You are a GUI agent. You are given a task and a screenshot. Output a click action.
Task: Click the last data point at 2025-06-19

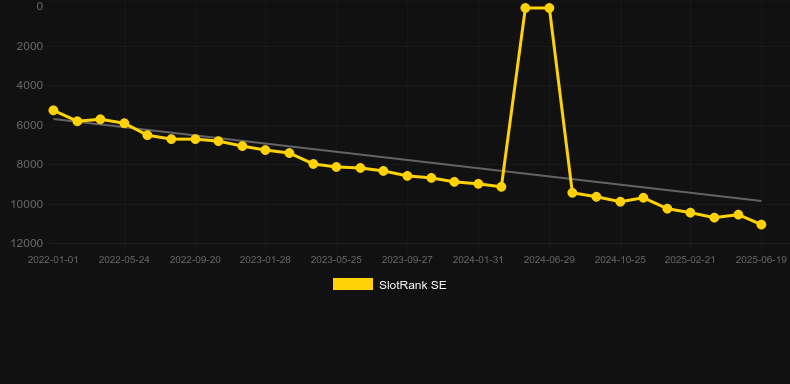(761, 224)
